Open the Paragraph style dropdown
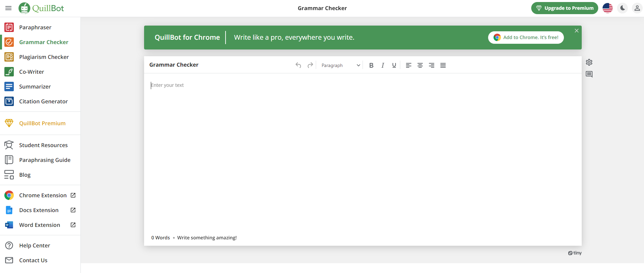644x273 pixels. click(x=341, y=65)
